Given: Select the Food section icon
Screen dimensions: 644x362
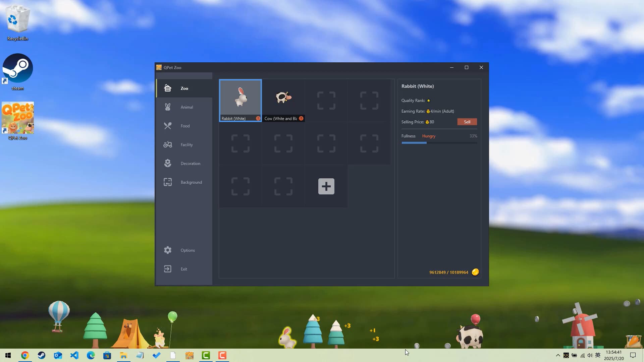Looking at the screenshot, I should click(168, 126).
